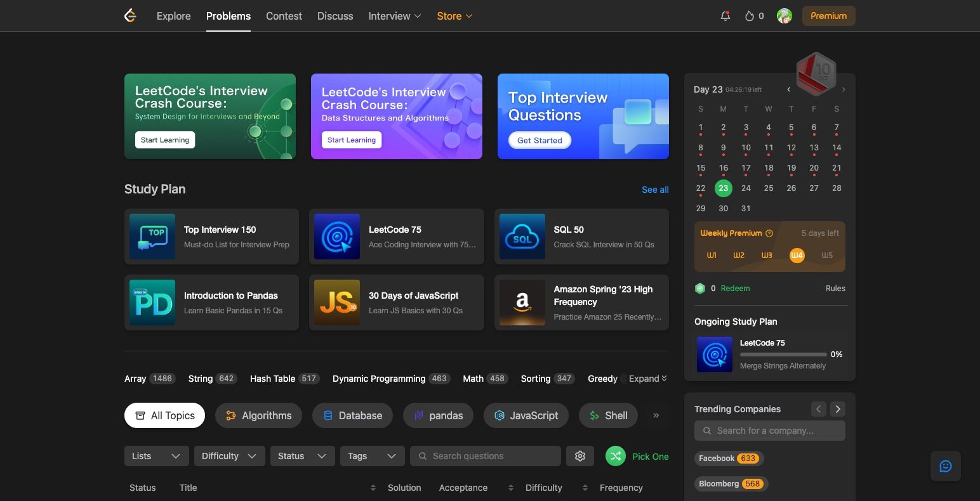Click See all study plans link
The width and height of the screenshot is (980, 501).
point(654,190)
